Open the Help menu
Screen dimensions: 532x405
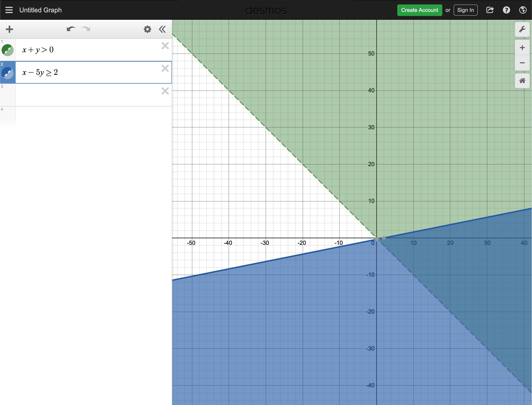[506, 10]
